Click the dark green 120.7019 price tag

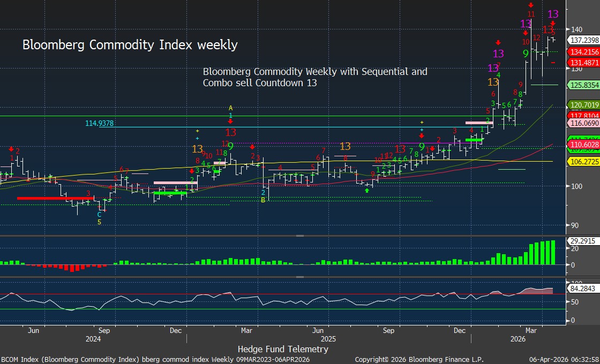[583, 105]
